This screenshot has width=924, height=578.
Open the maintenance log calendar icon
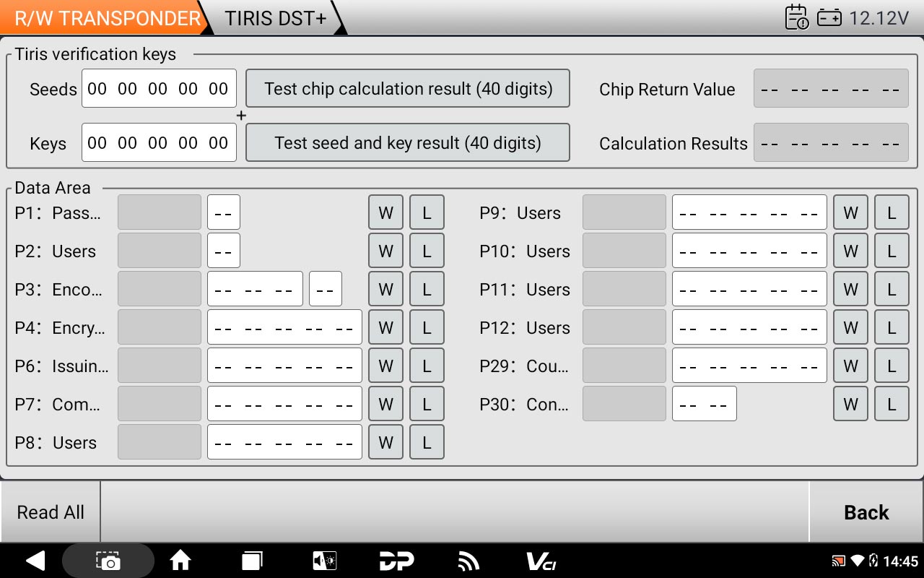pos(796,17)
